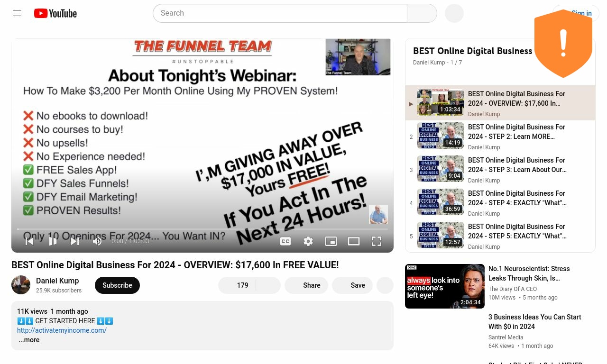The image size is (607, 364).
Task: Enter full screen mode
Action: [377, 241]
